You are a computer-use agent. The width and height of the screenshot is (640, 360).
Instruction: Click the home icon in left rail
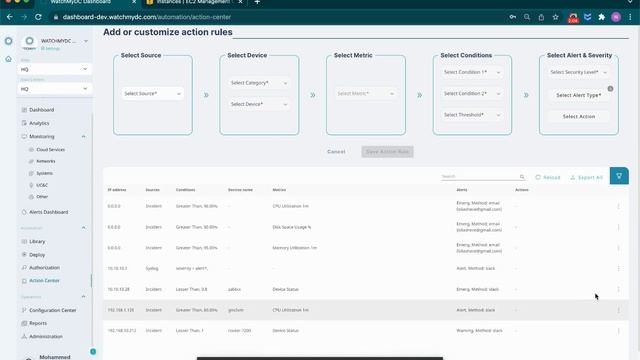point(8,59)
